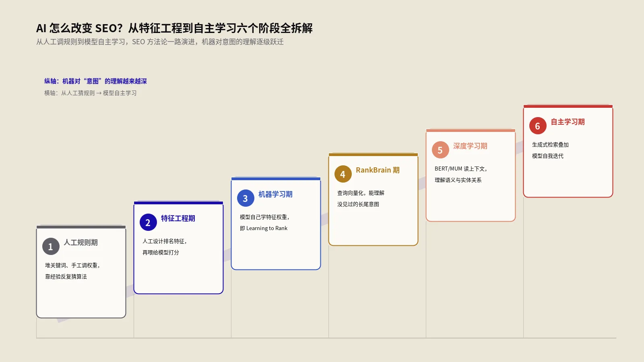Click the dark blue number 2 circle badge
Image resolution: width=644 pixels, height=362 pixels.
pyautogui.click(x=148, y=222)
